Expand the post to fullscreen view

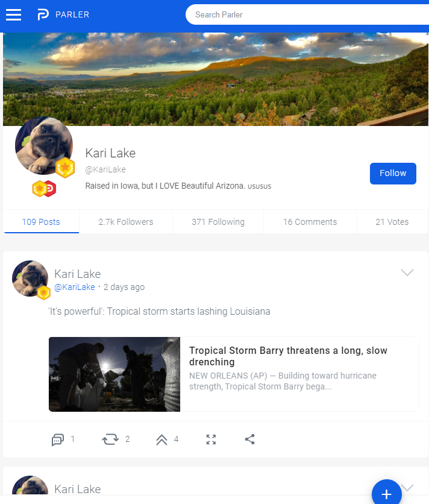pos(211,439)
